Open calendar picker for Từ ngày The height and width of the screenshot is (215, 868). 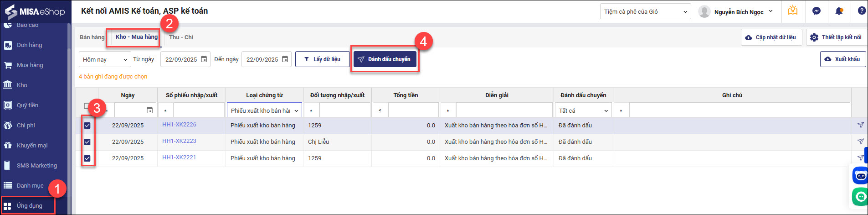pyautogui.click(x=204, y=59)
